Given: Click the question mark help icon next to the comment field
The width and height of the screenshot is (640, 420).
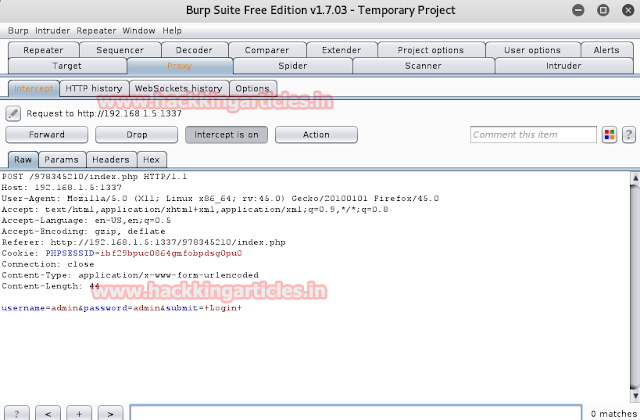Looking at the screenshot, I should coord(629,135).
